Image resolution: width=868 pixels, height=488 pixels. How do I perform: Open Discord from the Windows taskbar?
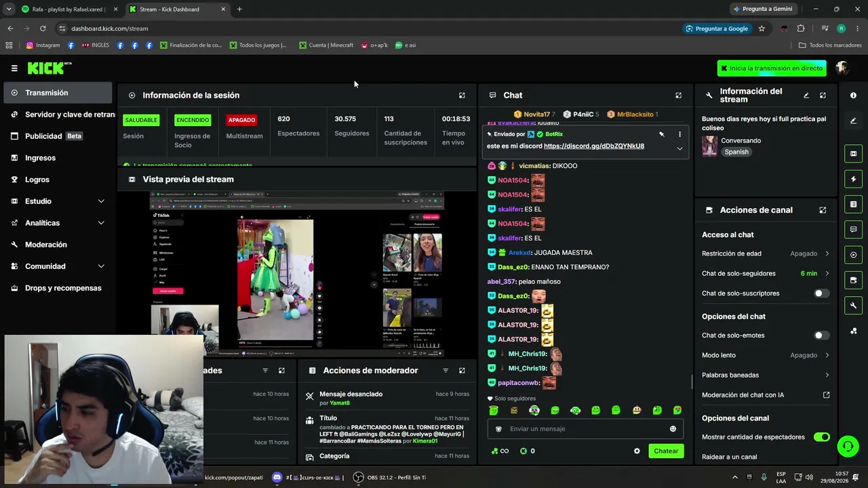(277, 478)
